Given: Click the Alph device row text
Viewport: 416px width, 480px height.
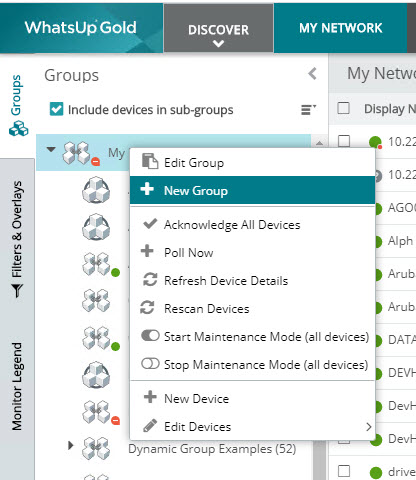Looking at the screenshot, I should tap(401, 241).
